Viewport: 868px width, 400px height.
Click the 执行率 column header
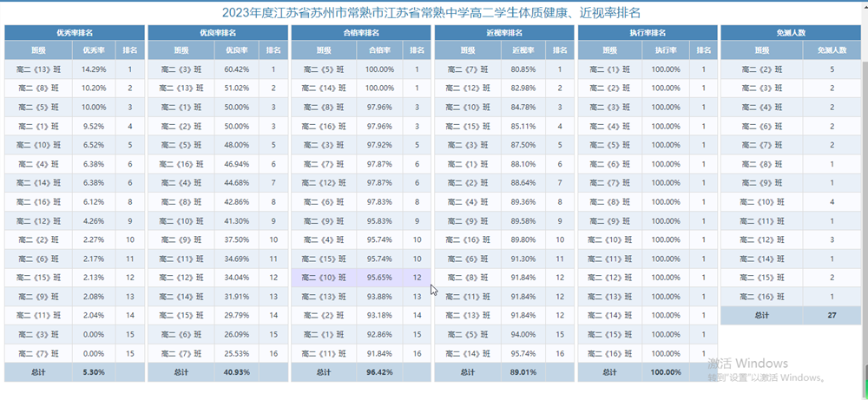666,50
